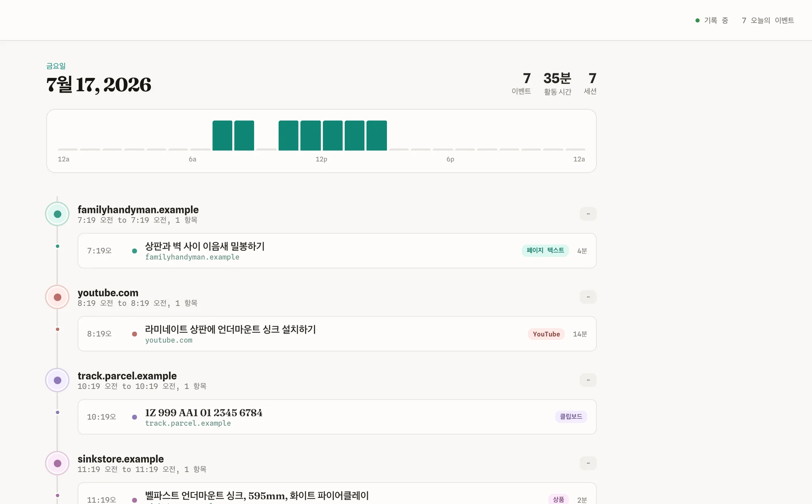Click the 7월 17, 2026 date heading
812x504 pixels.
point(99,85)
